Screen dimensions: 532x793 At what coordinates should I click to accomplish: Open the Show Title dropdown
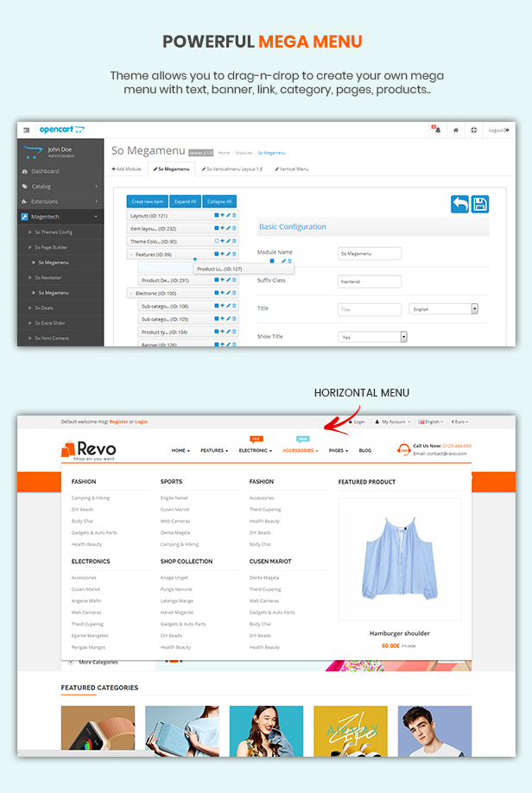point(371,337)
